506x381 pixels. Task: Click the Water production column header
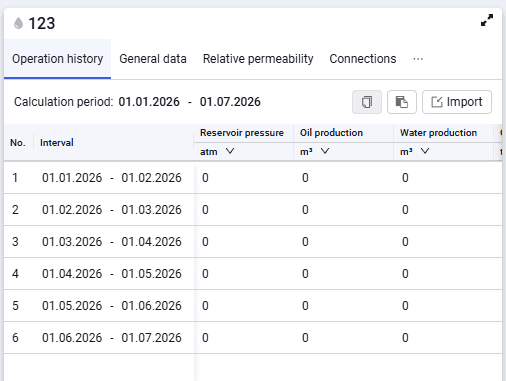438,133
